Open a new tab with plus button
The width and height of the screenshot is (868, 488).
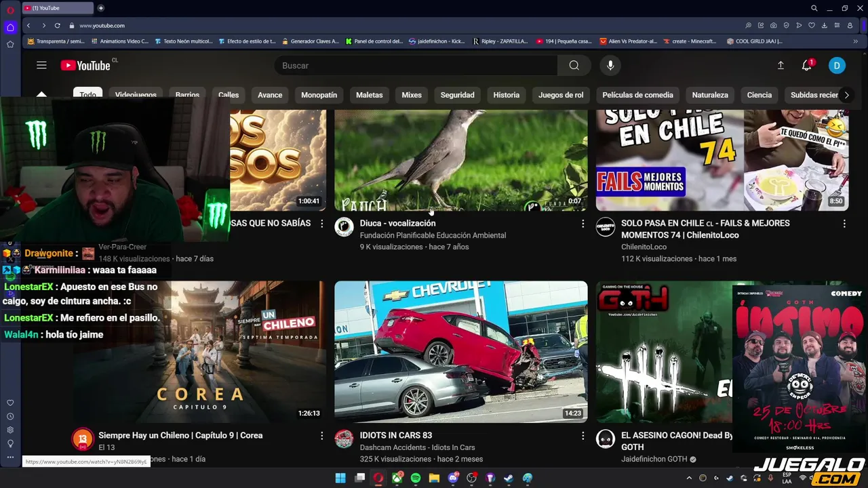click(101, 8)
